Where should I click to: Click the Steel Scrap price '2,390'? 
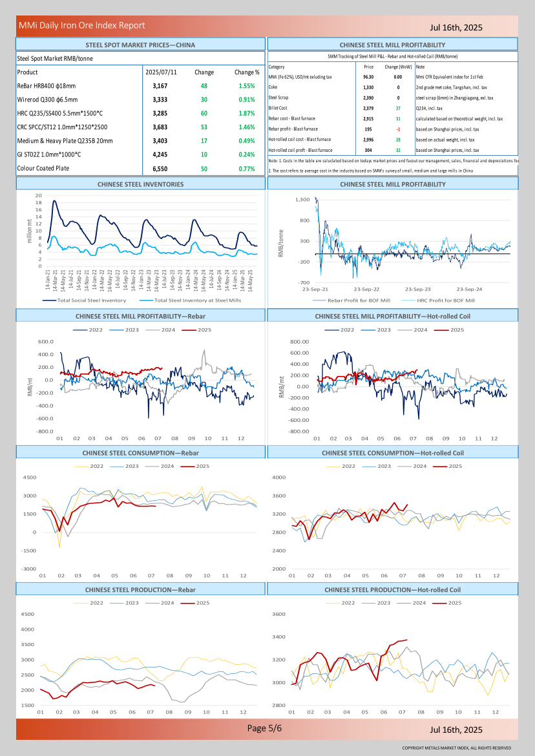(368, 98)
